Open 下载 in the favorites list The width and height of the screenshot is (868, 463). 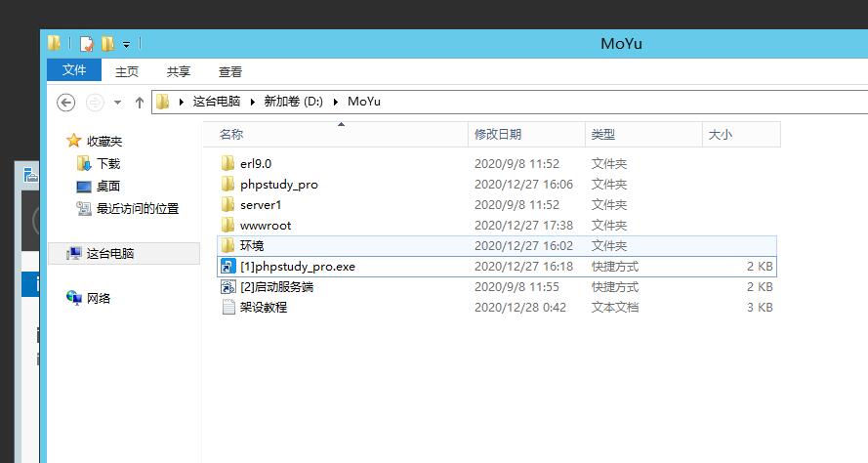pos(107,164)
